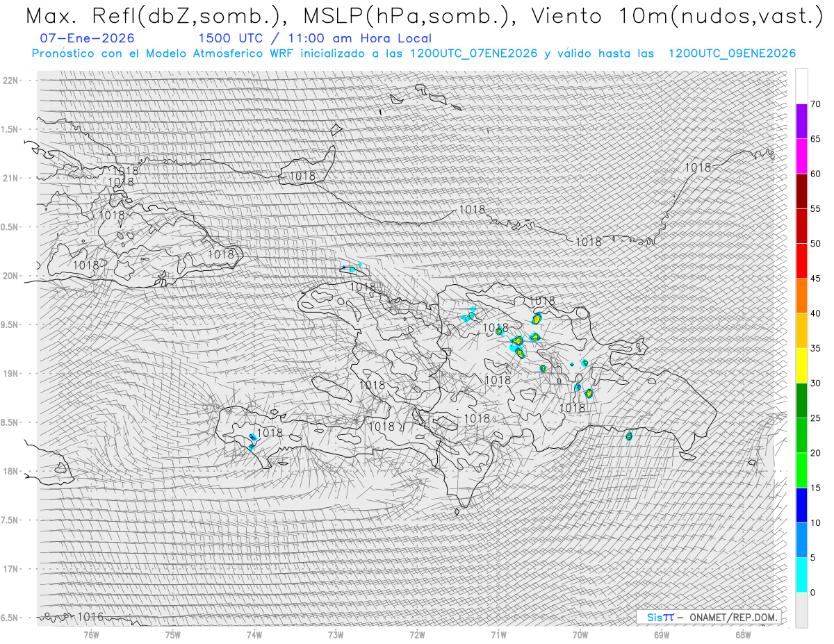Screen dimensions: 834x644
Task: Click the 18N latitude axis label
Action: 10,471
